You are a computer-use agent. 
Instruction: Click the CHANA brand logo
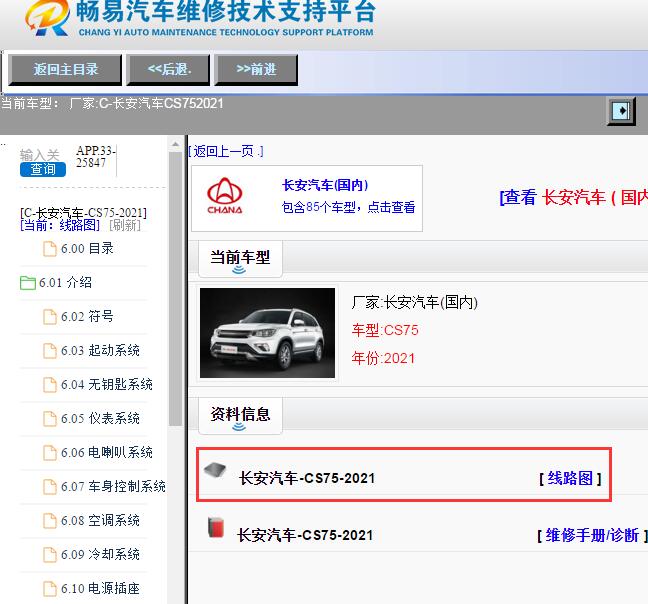225,196
